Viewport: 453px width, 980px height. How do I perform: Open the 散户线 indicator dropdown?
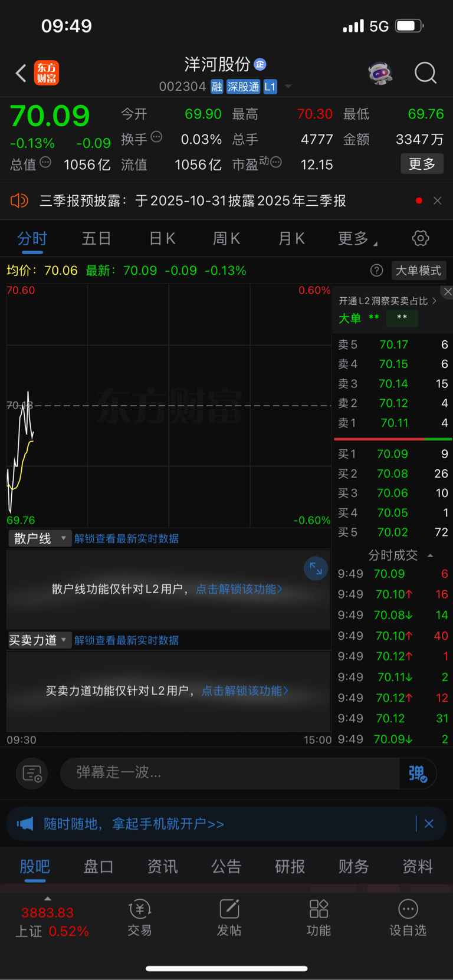pos(40,538)
